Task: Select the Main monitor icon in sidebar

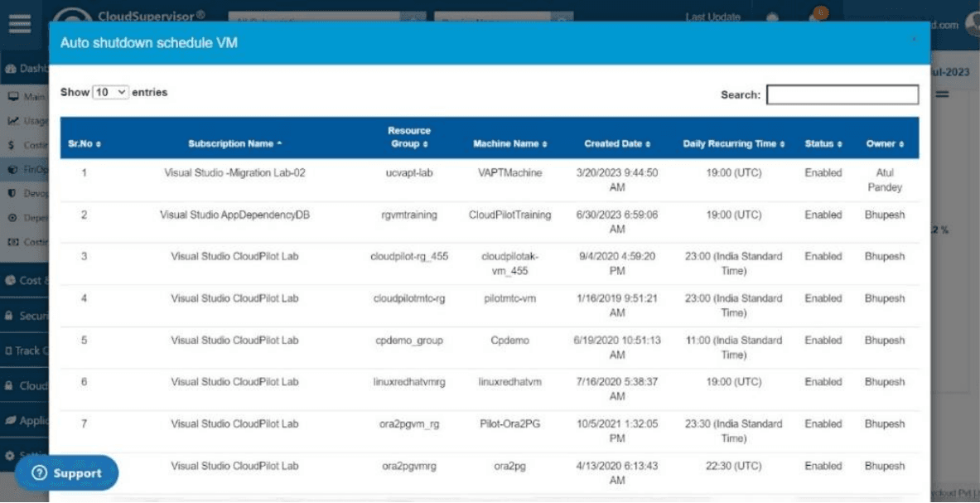Action: 12,97
